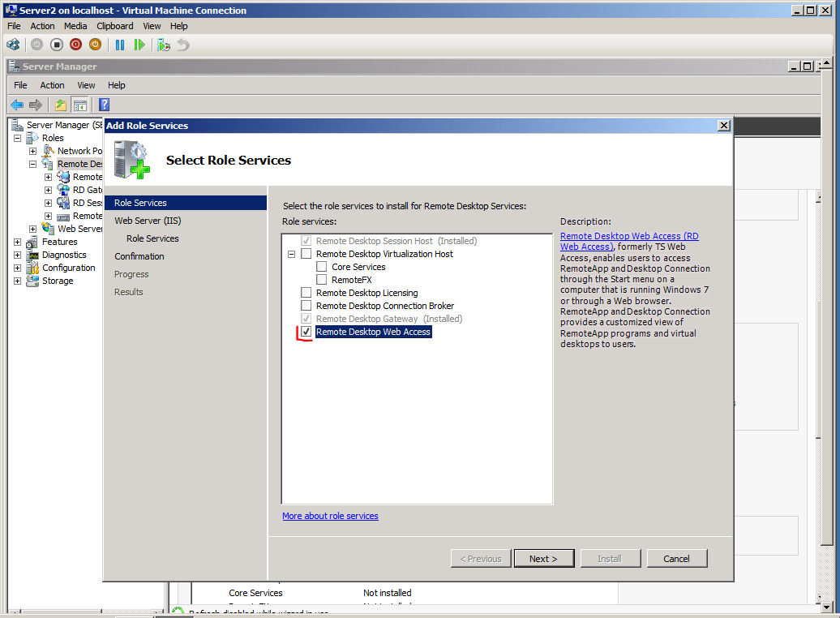
Task: Click the Revert VM icon
Action: 183,45
